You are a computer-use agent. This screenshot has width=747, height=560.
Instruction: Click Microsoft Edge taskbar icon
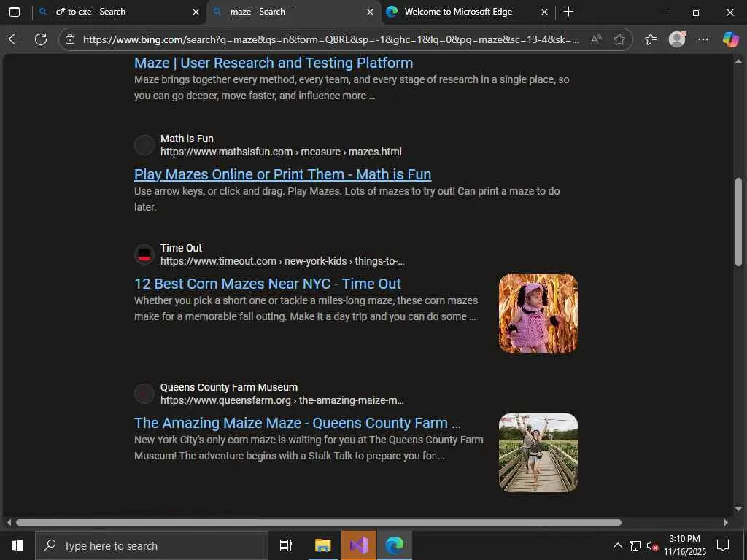point(395,545)
